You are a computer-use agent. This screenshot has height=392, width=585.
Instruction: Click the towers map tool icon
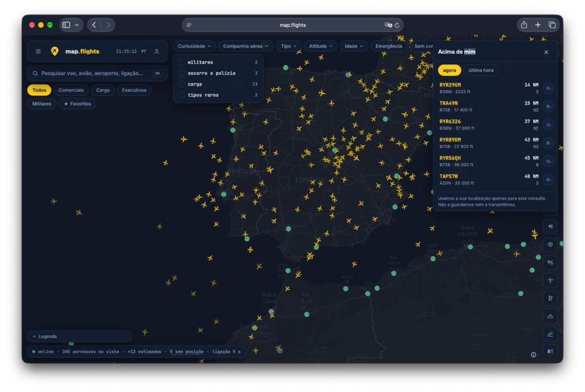(550, 298)
